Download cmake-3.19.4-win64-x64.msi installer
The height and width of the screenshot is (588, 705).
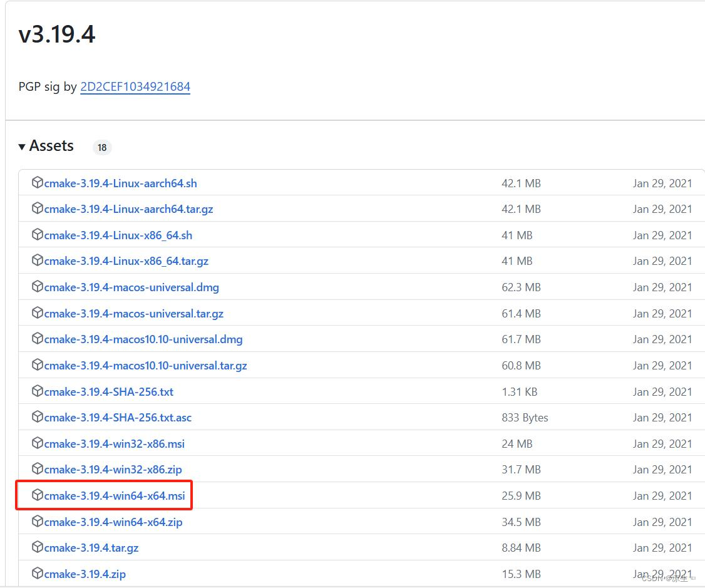[x=113, y=495]
